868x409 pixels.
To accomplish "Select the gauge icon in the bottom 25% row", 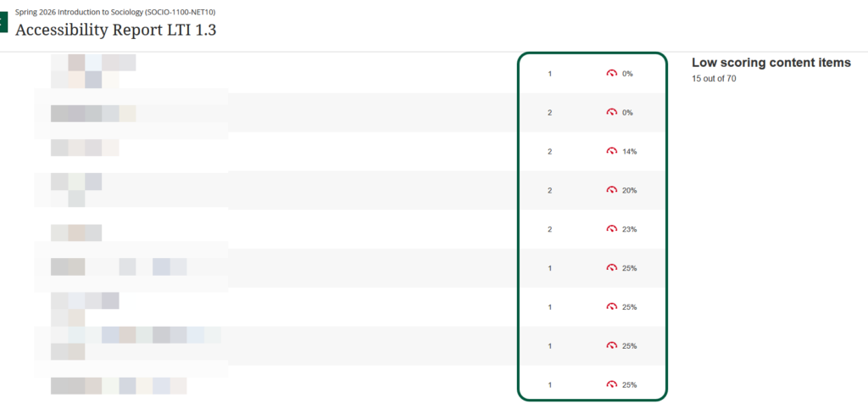I will pos(611,384).
